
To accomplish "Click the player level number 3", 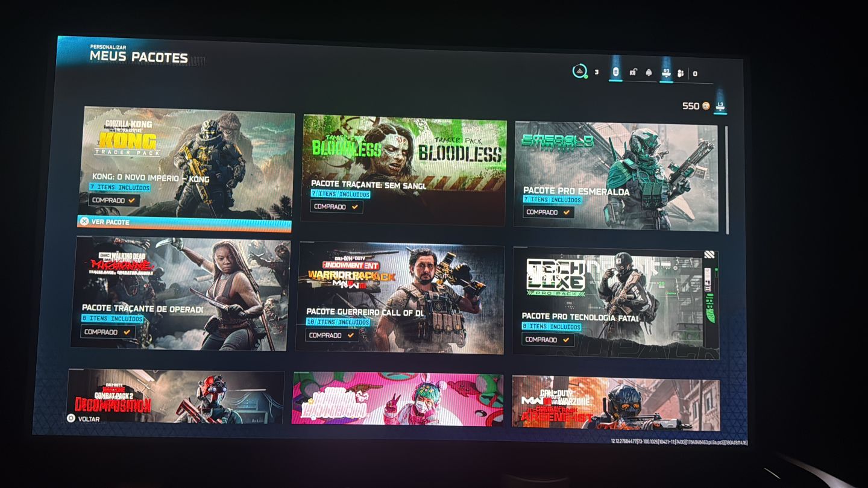I will 597,73.
